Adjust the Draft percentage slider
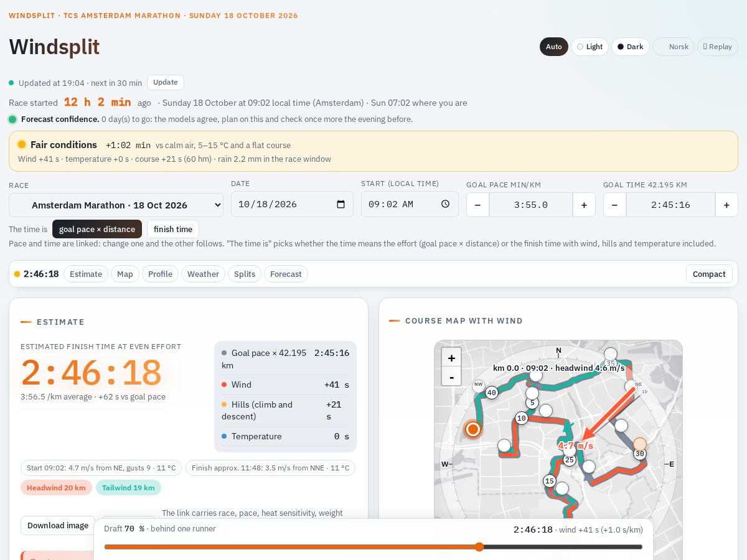 (374, 547)
